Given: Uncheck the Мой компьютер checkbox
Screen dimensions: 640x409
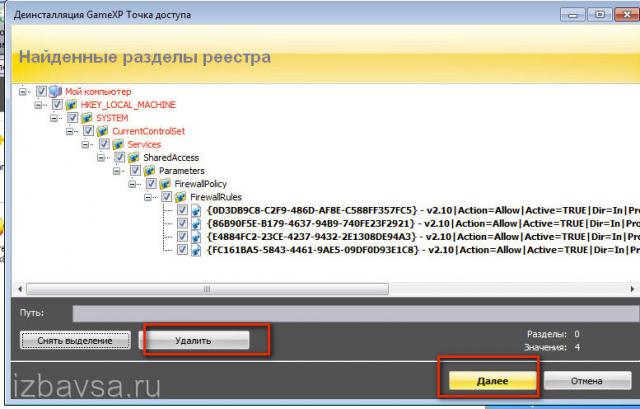Looking at the screenshot, I should pos(41,91).
